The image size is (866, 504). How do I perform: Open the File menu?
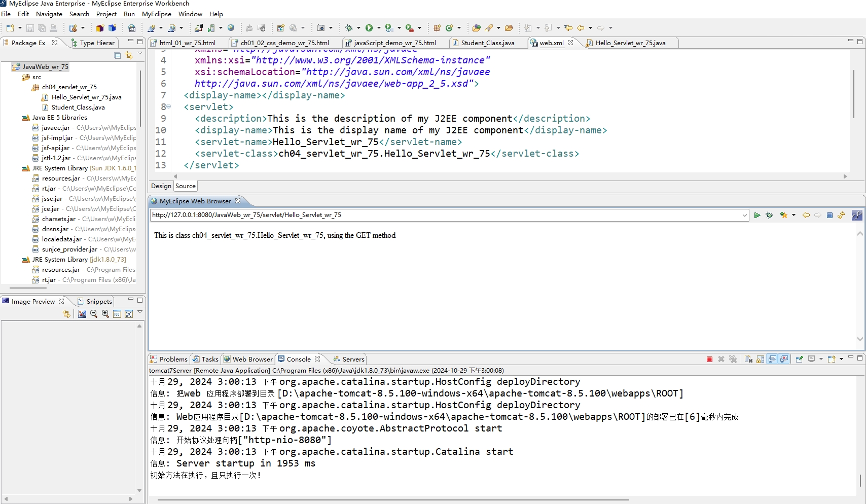pos(6,14)
